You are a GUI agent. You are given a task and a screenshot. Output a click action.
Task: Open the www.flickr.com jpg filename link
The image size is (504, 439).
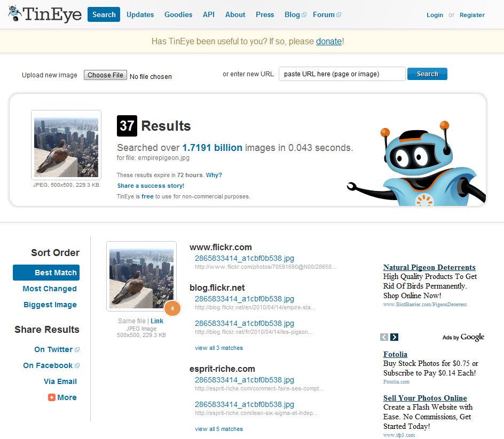(x=245, y=258)
